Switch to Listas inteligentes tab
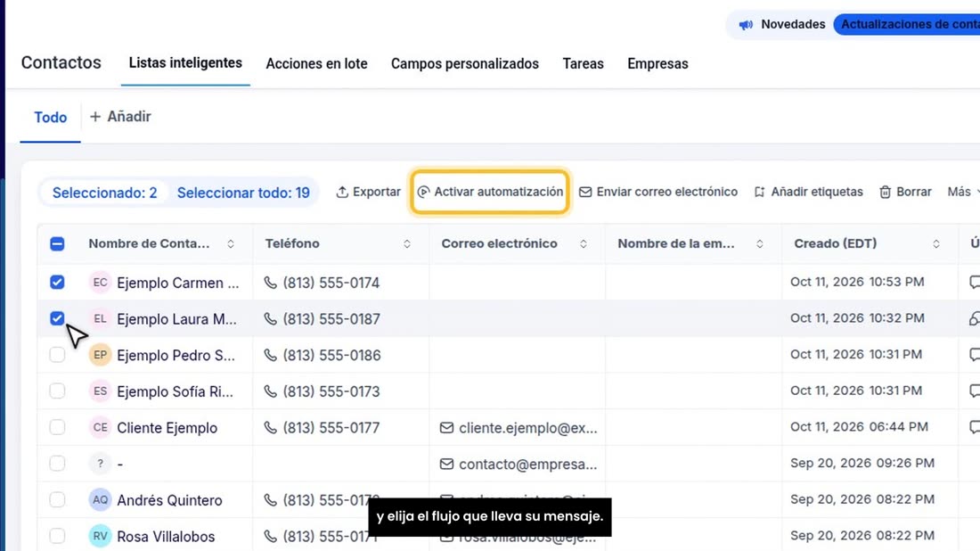This screenshot has height=551, width=980. coord(185,63)
